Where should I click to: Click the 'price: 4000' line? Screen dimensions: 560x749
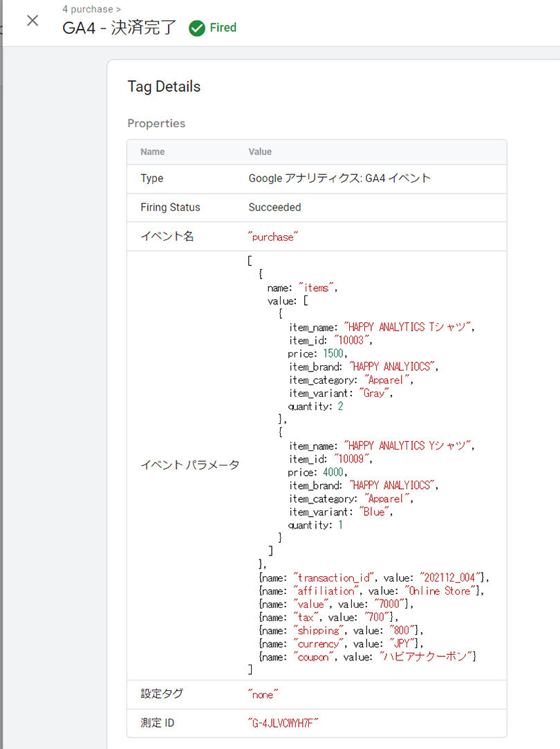(317, 472)
